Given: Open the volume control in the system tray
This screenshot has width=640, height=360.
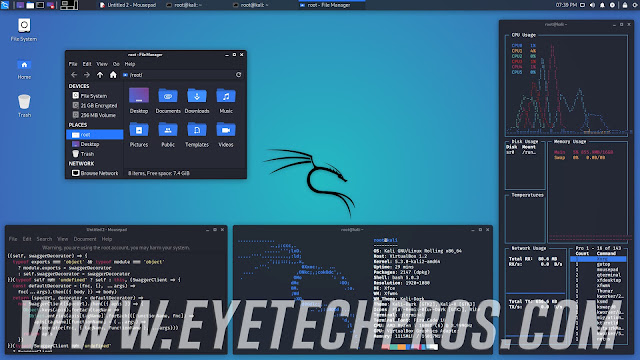Looking at the screenshot, I should 592,5.
